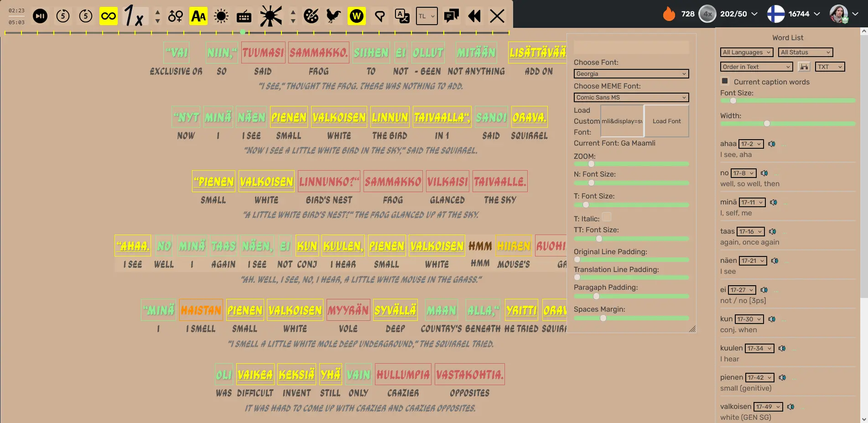Open the 17-2 dropdown for ahaa
Image resolution: width=868 pixels, height=423 pixels.
751,144
